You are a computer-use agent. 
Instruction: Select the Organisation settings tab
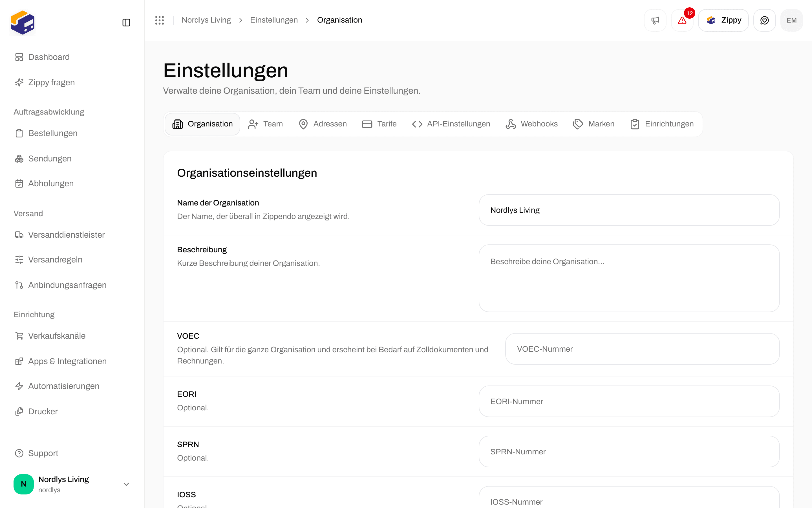(202, 124)
